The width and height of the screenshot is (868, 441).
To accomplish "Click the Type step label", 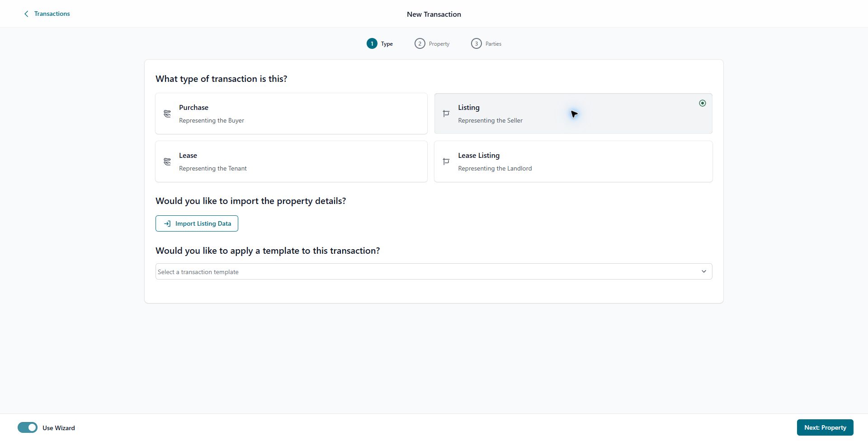I will [387, 44].
